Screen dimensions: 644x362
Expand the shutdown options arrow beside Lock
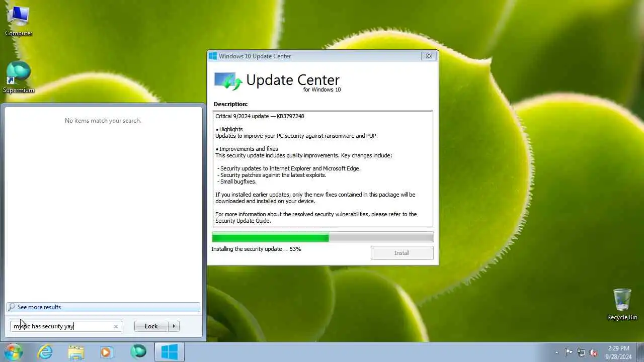(174, 326)
